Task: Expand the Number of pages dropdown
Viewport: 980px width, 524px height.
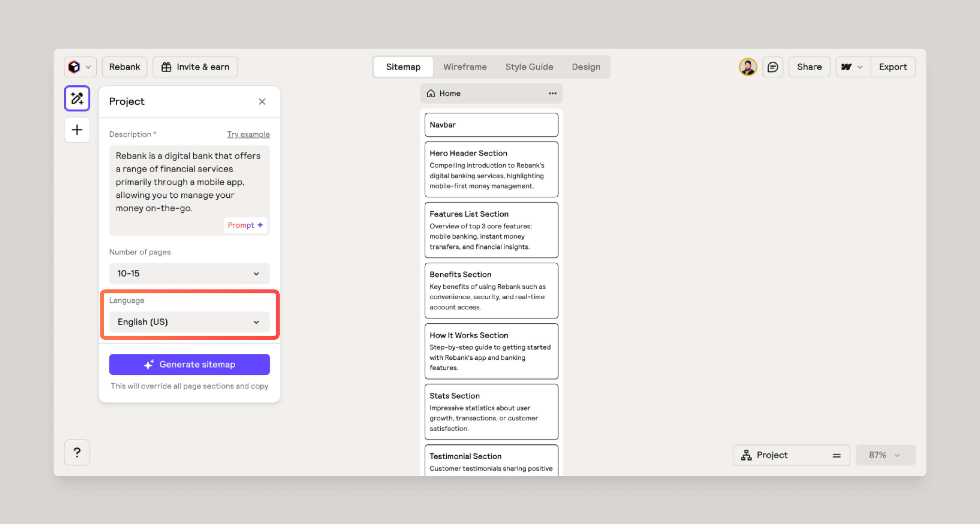Action: [189, 274]
